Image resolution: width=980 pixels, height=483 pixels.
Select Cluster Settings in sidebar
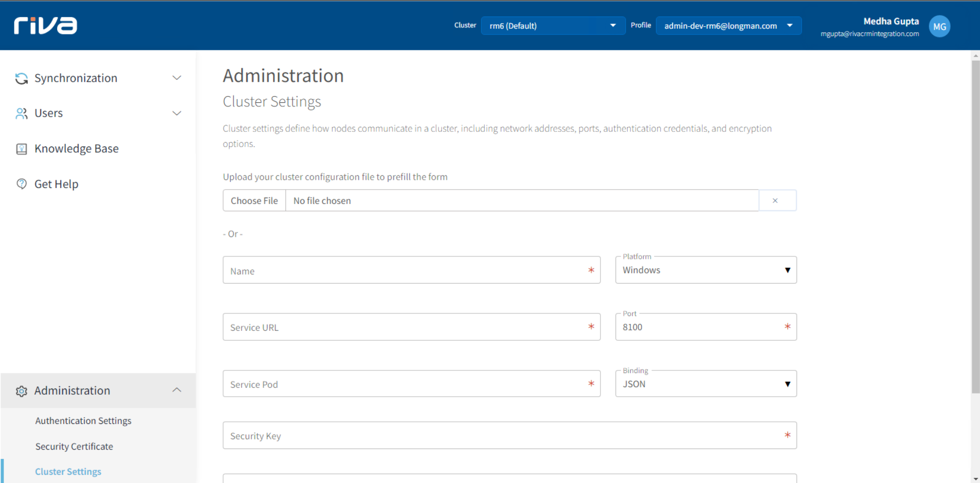68,472
